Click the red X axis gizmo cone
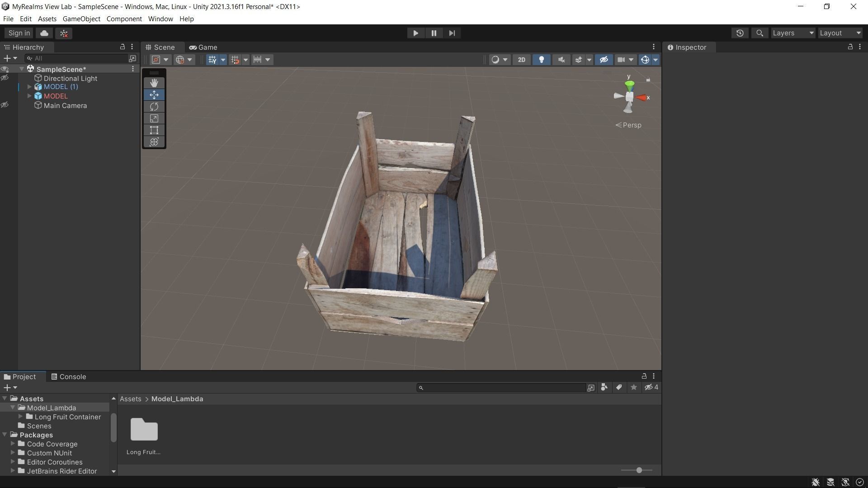The width and height of the screenshot is (868, 488). [642, 97]
